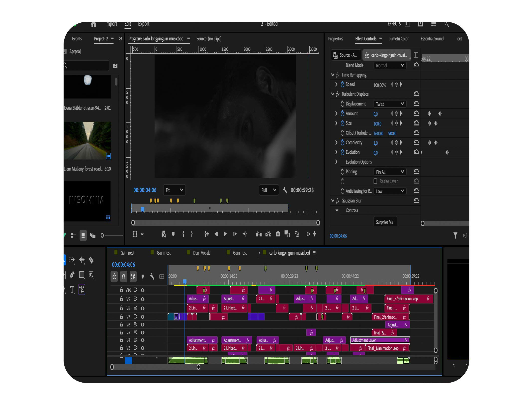Collapse the Time Remapping effect
532x416 pixels.
pos(333,75)
